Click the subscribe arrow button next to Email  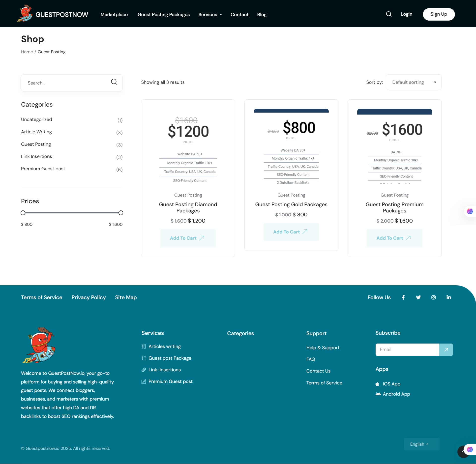coord(446,349)
